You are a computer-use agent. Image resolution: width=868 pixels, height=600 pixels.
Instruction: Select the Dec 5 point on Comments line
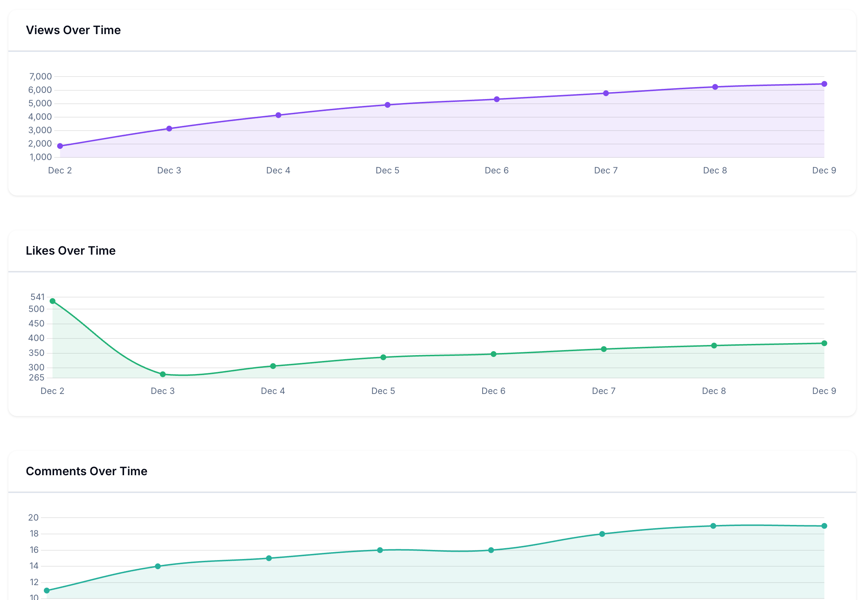pyautogui.click(x=380, y=550)
